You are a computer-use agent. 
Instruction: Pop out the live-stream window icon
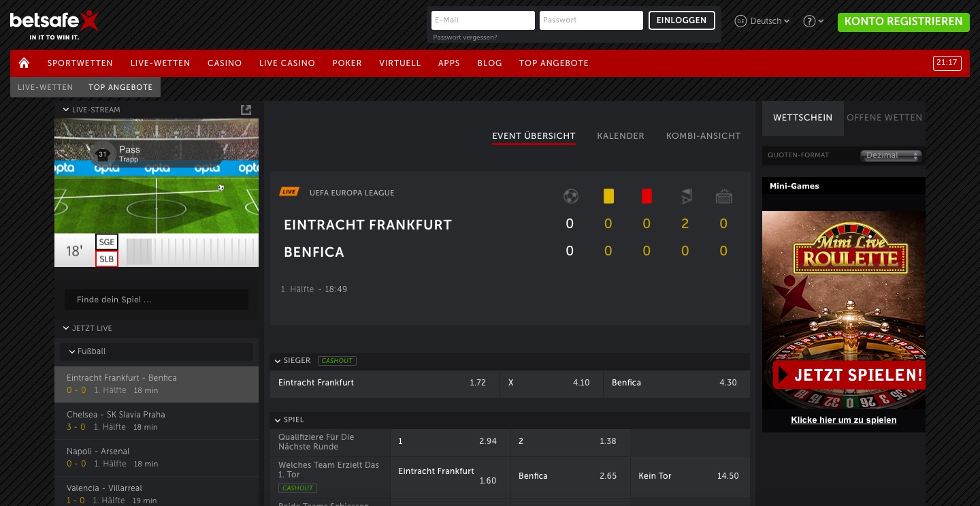pyautogui.click(x=246, y=110)
